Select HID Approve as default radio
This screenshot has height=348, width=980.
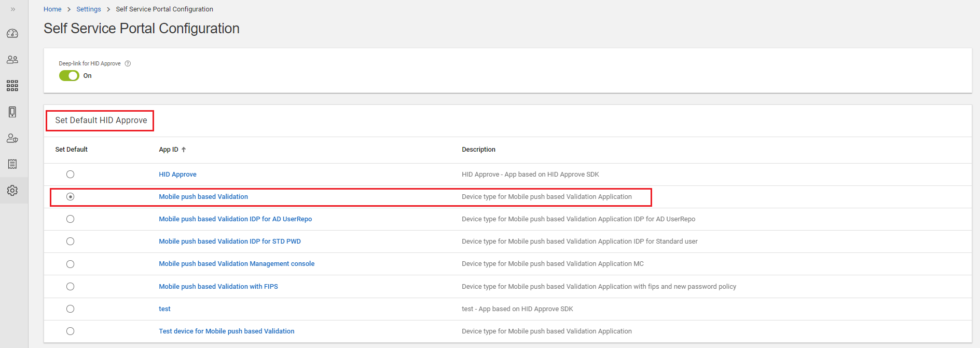point(71,175)
